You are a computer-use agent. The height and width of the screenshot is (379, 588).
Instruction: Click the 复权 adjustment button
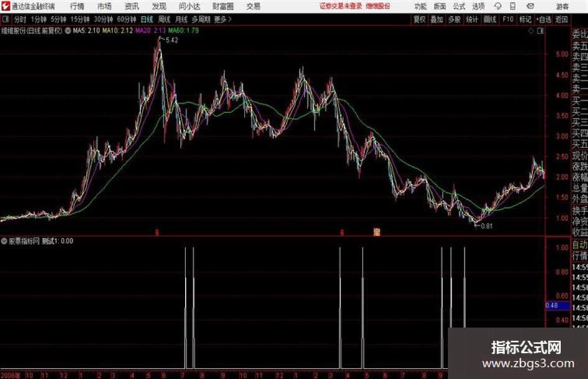(x=419, y=19)
